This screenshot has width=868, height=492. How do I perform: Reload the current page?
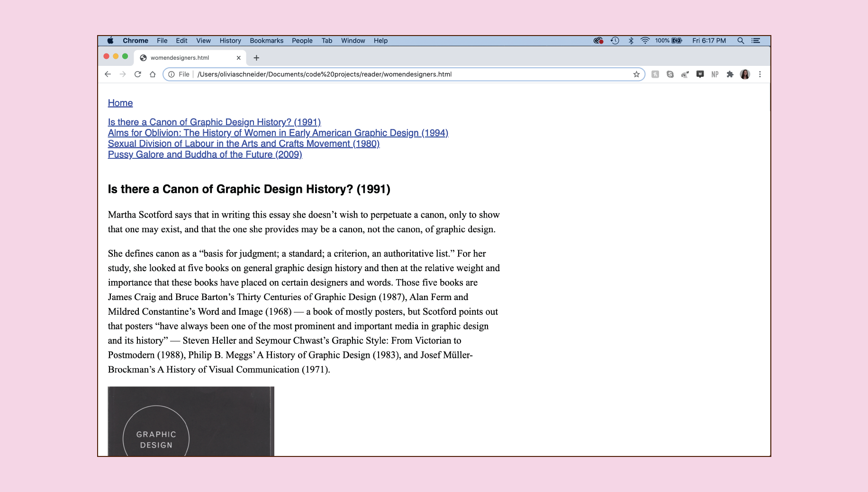tap(137, 74)
